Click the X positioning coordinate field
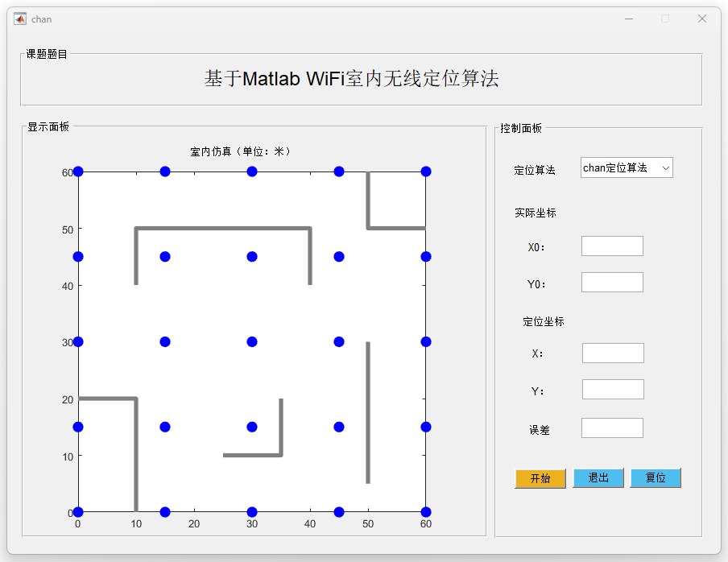 click(x=613, y=353)
